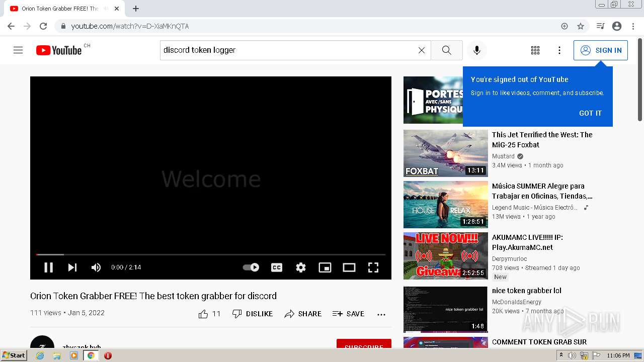This screenshot has width=644, height=362.
Task: Go back in the browser
Action: tap(11, 26)
